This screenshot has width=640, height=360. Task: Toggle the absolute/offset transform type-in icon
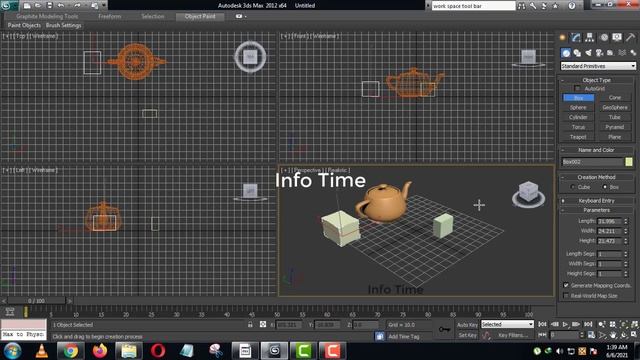tap(263, 324)
